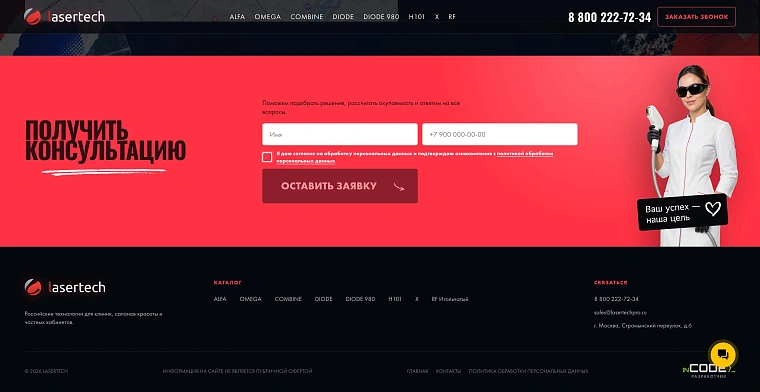This screenshot has width=760, height=392.
Task: Click the heart icon on Ваш успех badge
Action: click(713, 209)
